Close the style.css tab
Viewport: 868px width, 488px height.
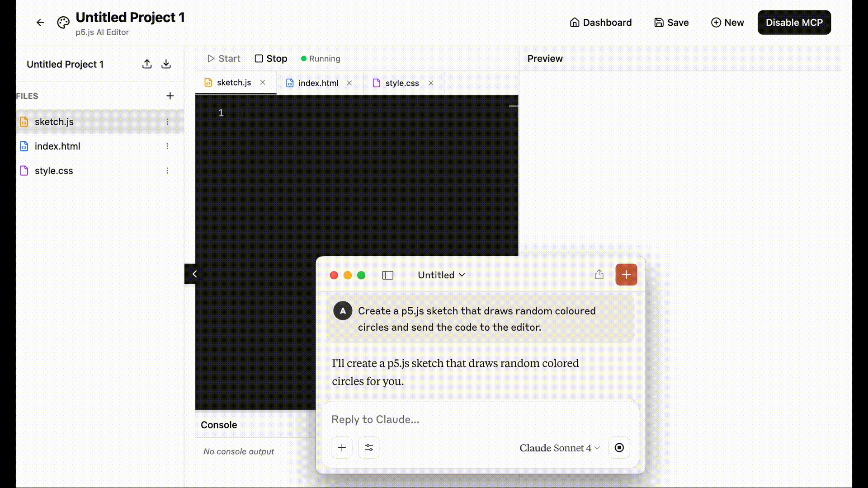[x=431, y=83]
